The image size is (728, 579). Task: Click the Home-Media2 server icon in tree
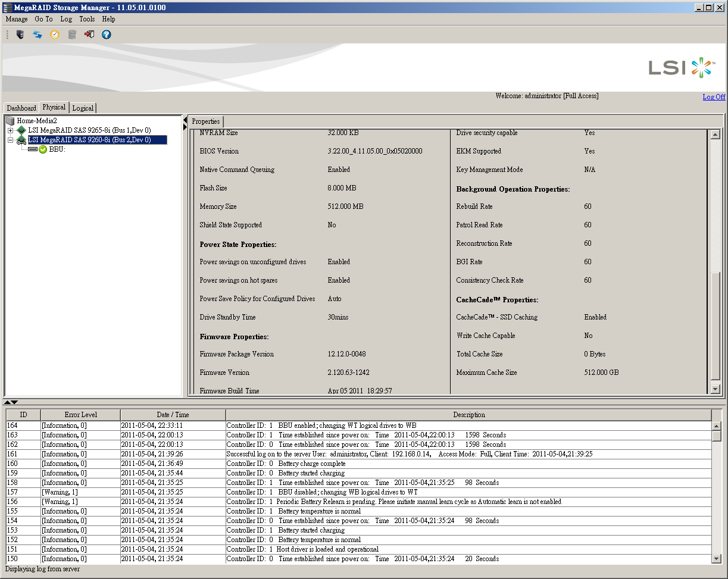(x=10, y=121)
